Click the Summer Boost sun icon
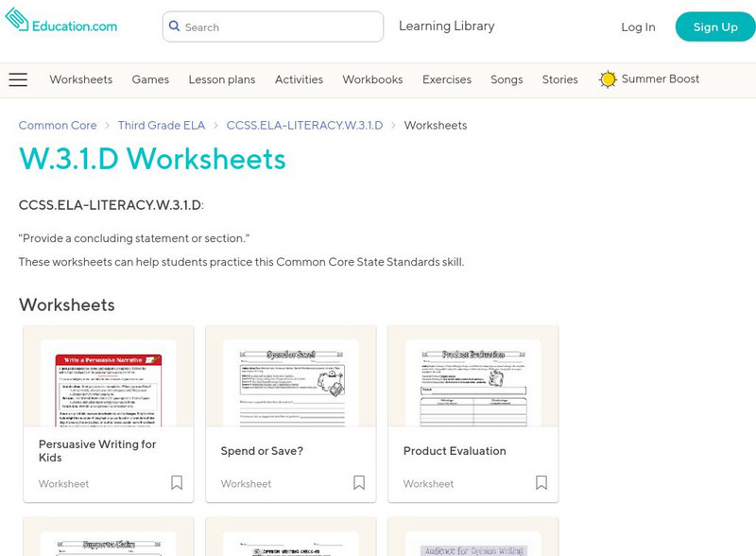Screen dimensions: 756x556 pos(608,79)
